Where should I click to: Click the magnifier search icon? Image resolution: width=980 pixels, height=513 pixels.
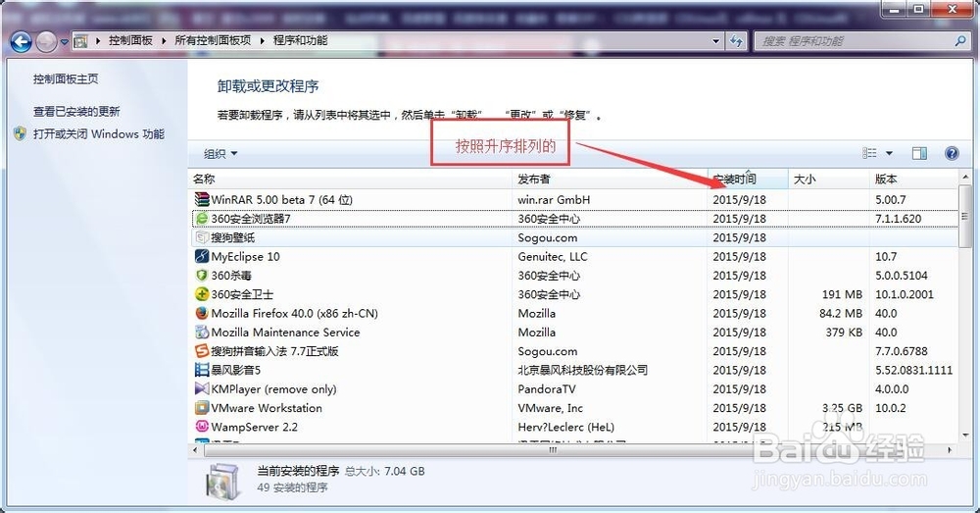pyautogui.click(x=960, y=41)
